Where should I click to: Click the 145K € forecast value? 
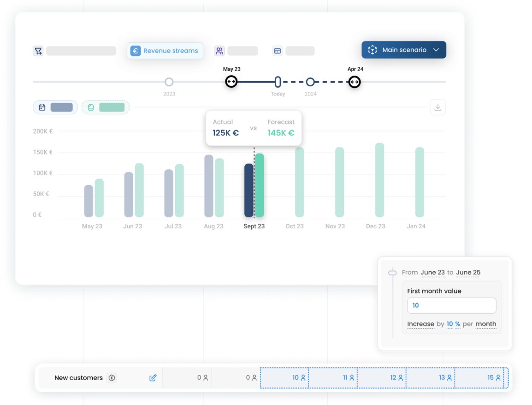click(x=281, y=133)
